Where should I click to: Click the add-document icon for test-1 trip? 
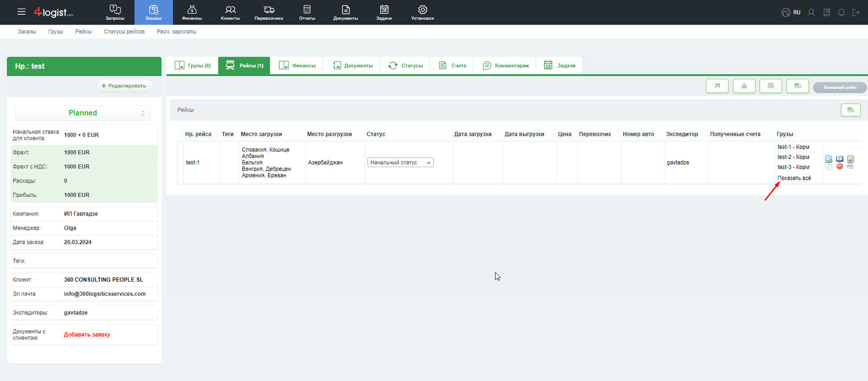828,159
